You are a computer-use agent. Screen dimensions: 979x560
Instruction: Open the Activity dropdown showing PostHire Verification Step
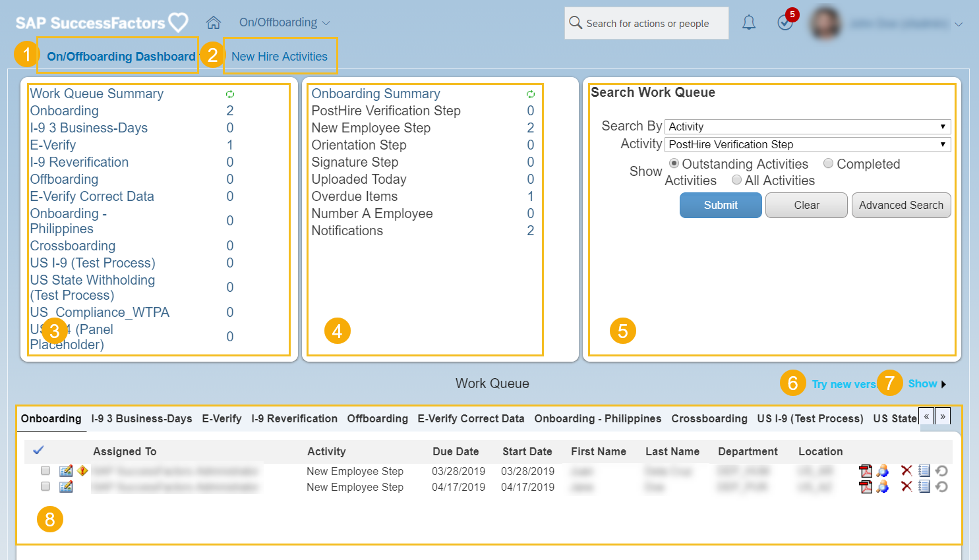808,144
